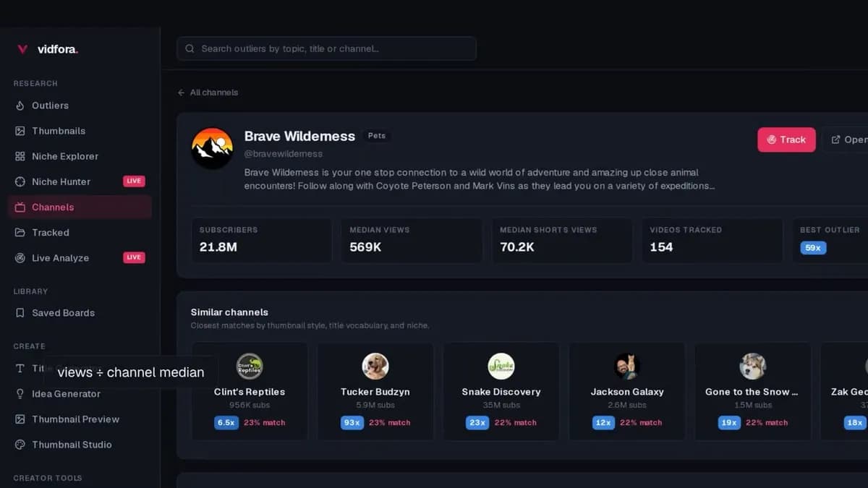Go back to All channels
This screenshot has height=488, width=868.
pos(208,93)
